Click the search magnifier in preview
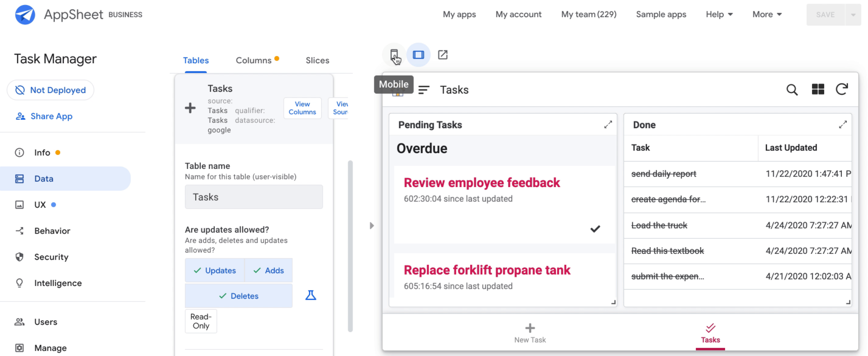The image size is (868, 356). tap(792, 89)
